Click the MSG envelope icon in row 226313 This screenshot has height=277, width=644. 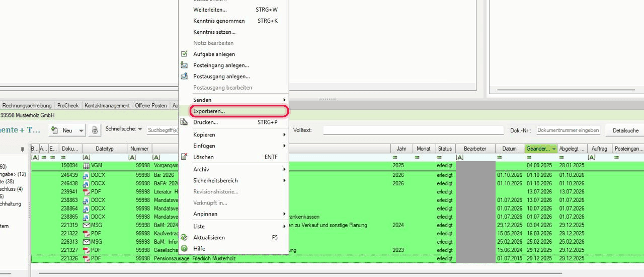[x=86, y=242]
